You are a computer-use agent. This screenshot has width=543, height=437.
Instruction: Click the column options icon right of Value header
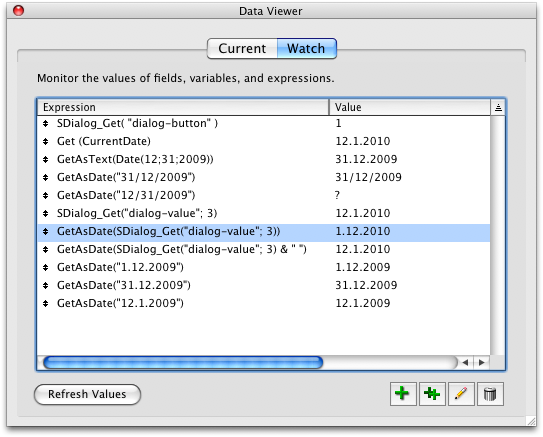pos(498,107)
